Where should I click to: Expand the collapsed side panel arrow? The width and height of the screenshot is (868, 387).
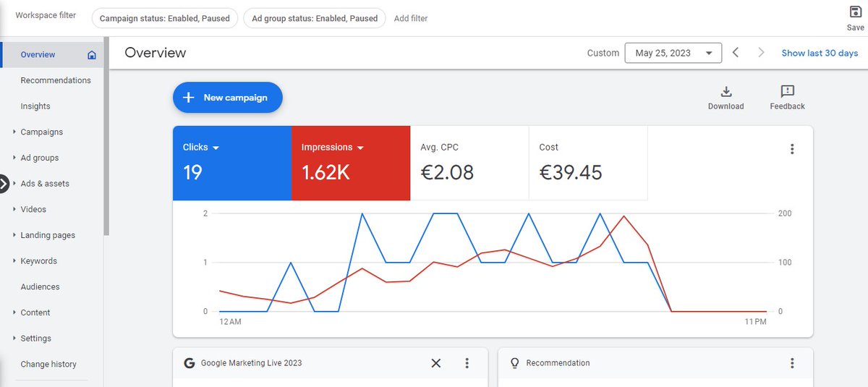pyautogui.click(x=4, y=184)
